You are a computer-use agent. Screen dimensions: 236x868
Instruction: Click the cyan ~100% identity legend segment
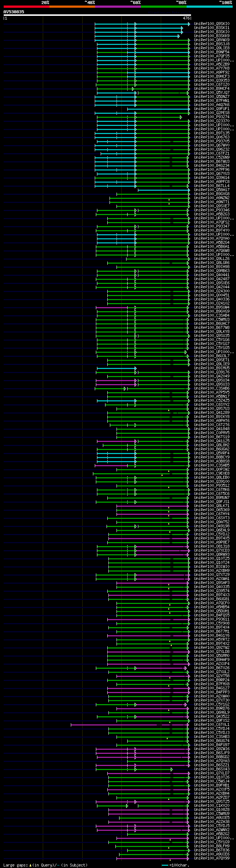click(x=209, y=7)
